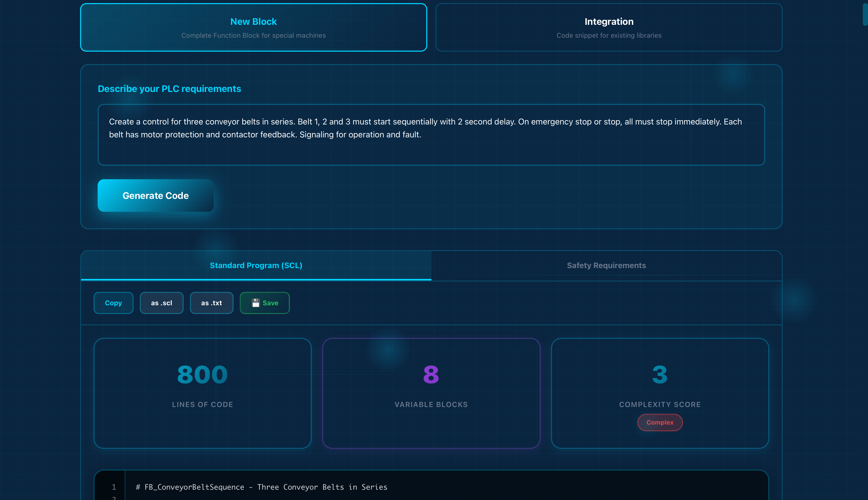The image size is (868, 500).
Task: Click the Code snippet for existing libraries subtitle
Action: pyautogui.click(x=608, y=35)
